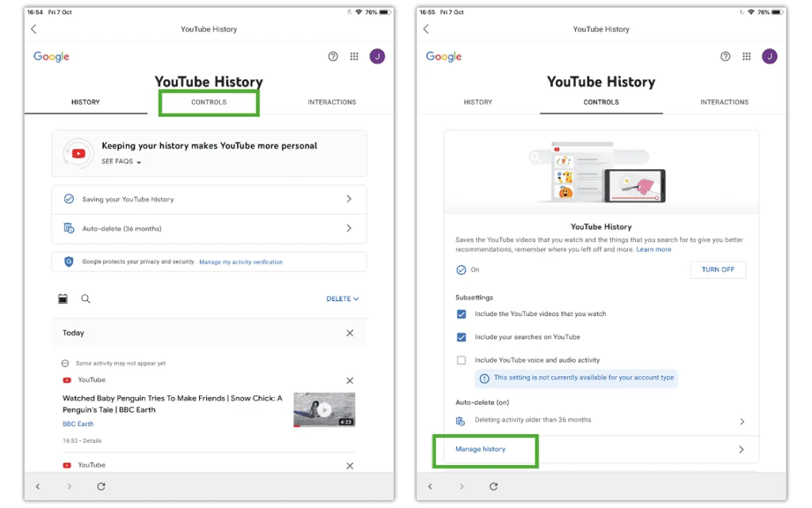Viewport: 812px width, 508px height.
Task: Open Google apps grid on the right screen
Action: pos(747,56)
